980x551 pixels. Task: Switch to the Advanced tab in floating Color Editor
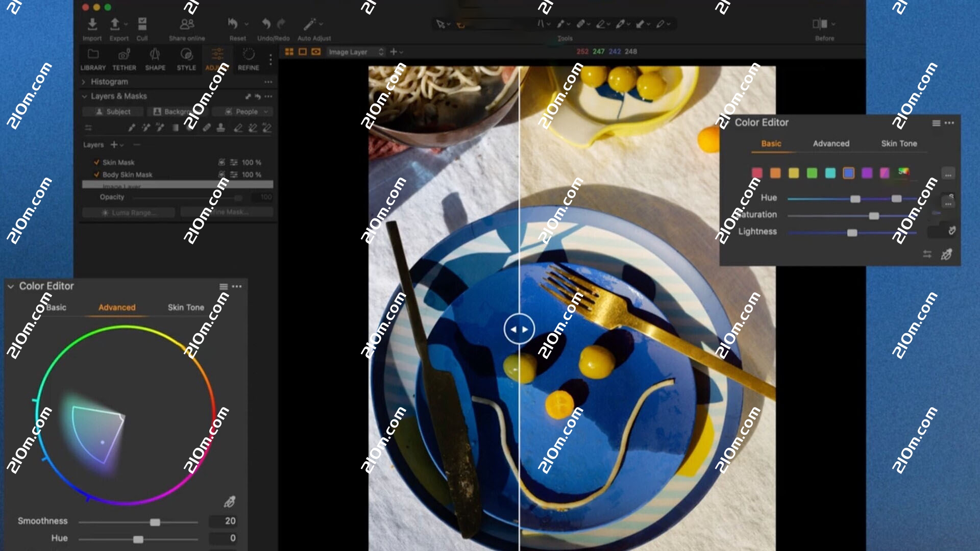830,144
